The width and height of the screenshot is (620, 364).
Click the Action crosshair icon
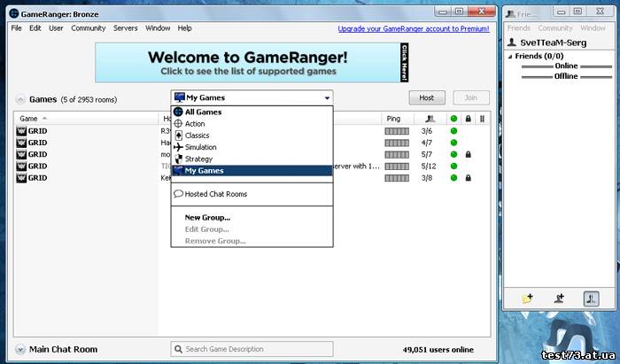178,124
